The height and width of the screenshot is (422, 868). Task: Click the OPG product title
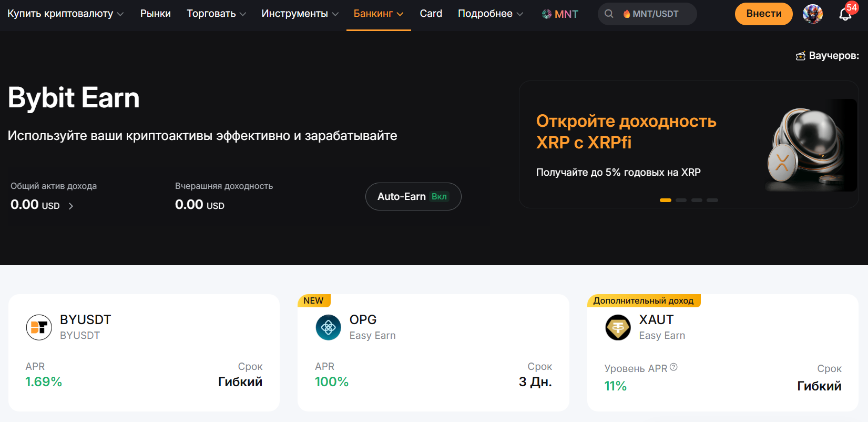click(x=363, y=320)
